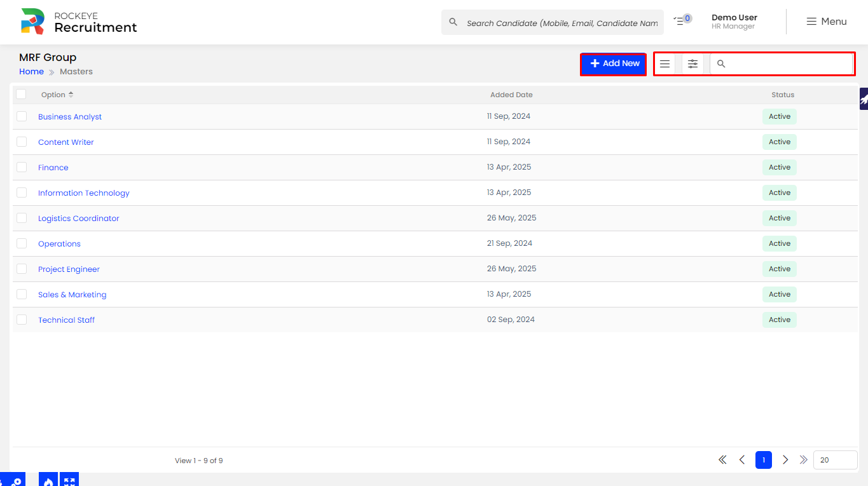Click the Rockeye Recruitment logo
The height and width of the screenshot is (486, 868).
click(x=79, y=22)
